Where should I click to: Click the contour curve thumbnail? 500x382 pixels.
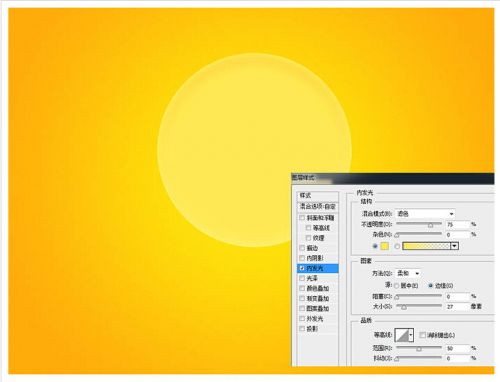402,335
